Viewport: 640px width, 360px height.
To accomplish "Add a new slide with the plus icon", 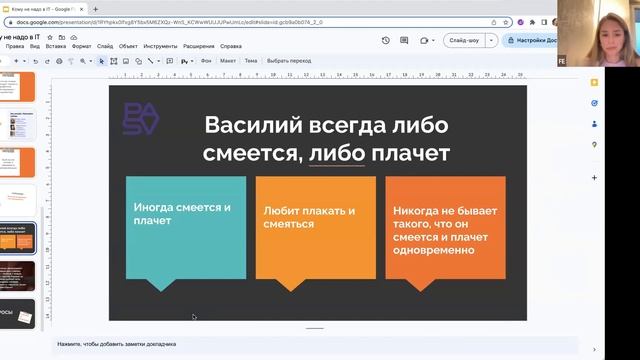I will (16, 61).
